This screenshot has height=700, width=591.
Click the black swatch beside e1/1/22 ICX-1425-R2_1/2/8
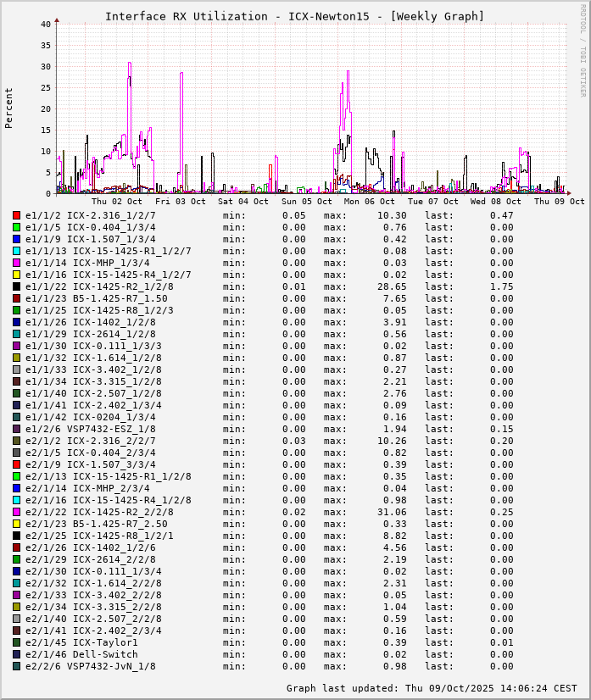tap(16, 286)
